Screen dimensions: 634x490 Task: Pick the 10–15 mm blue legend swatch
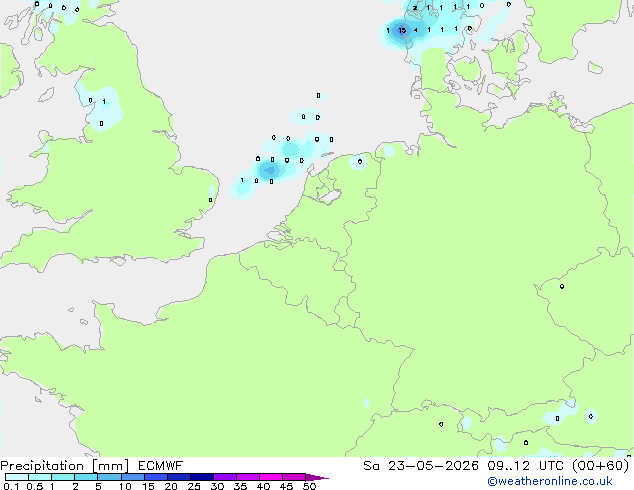[133, 477]
